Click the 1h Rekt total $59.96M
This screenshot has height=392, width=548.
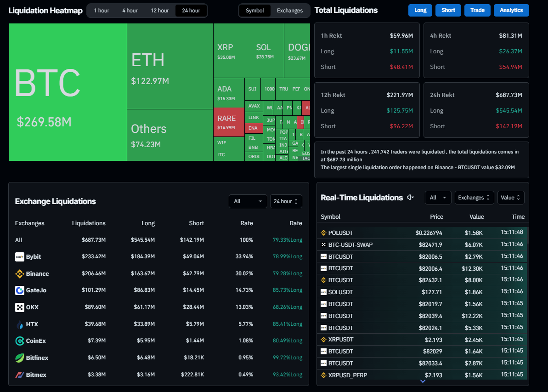coord(401,36)
